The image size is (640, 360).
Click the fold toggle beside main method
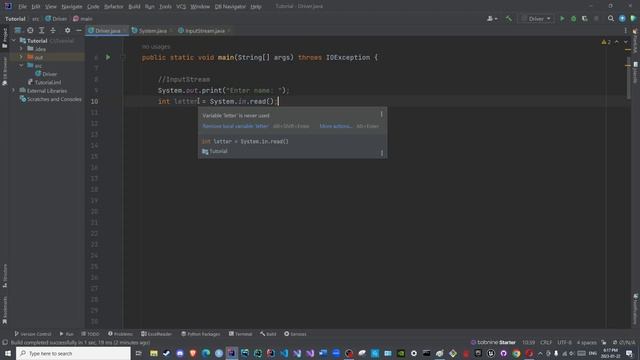click(x=123, y=57)
